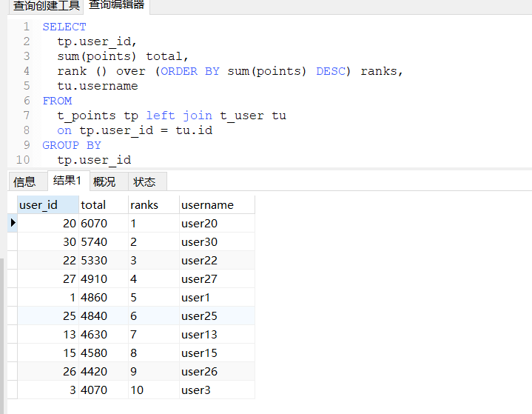Select the username cell user27

[x=217, y=278]
